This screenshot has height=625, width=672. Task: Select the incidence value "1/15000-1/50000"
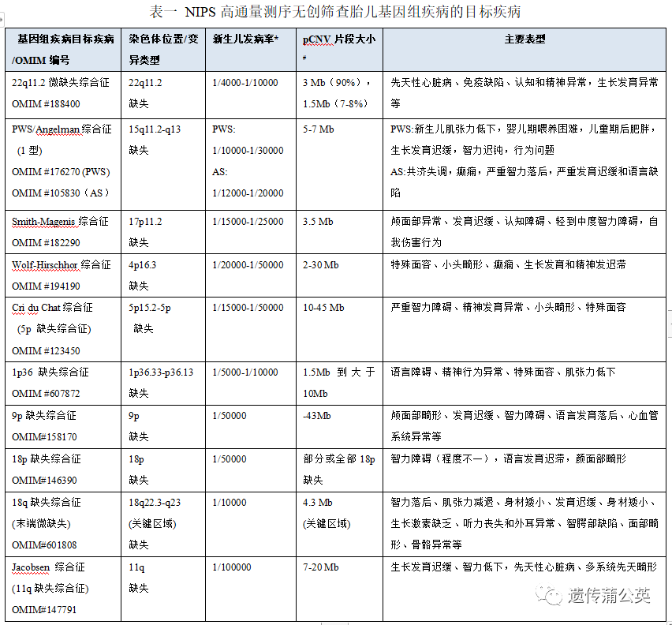248,308
